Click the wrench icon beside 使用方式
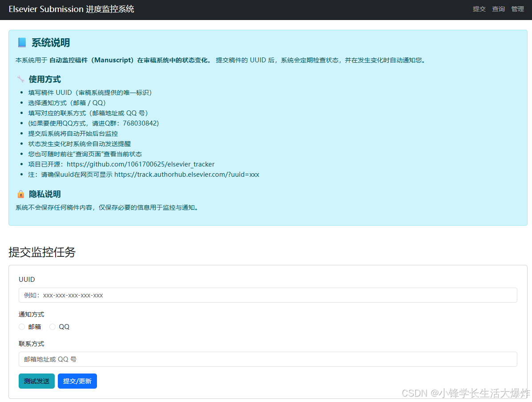This screenshot has width=532, height=402. tap(21, 79)
